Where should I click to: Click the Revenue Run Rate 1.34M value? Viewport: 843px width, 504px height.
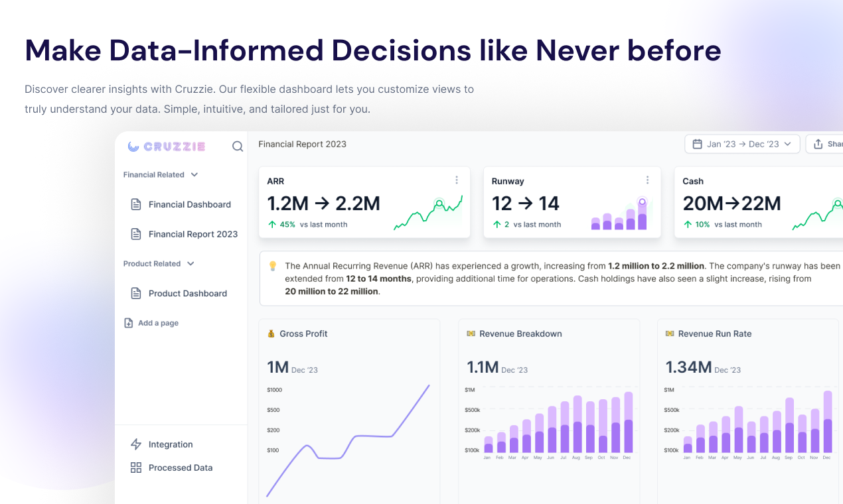[688, 367]
